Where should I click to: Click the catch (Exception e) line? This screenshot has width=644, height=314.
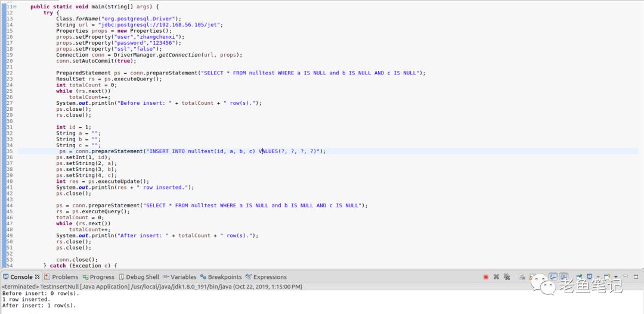80,266
